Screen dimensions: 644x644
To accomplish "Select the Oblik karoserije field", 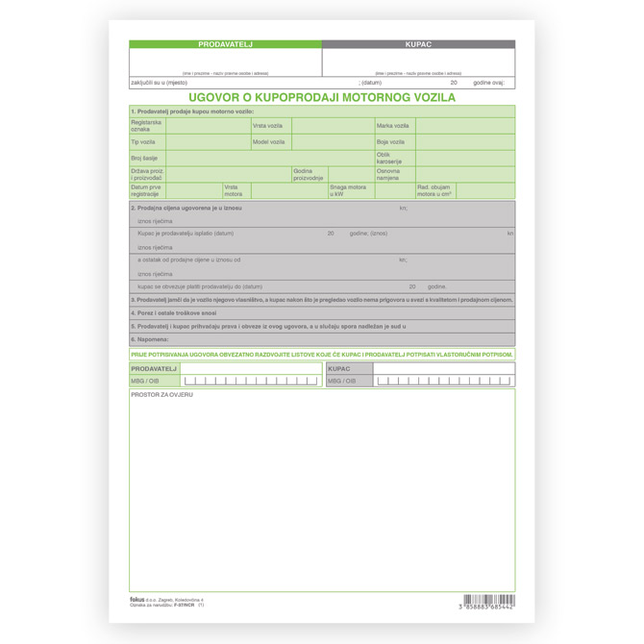I will click(x=465, y=158).
